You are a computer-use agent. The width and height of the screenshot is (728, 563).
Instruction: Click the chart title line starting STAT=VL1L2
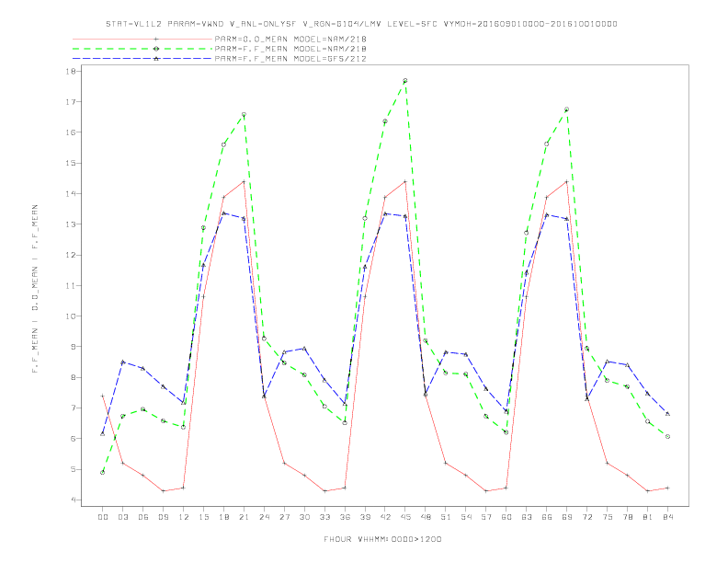(x=361, y=24)
